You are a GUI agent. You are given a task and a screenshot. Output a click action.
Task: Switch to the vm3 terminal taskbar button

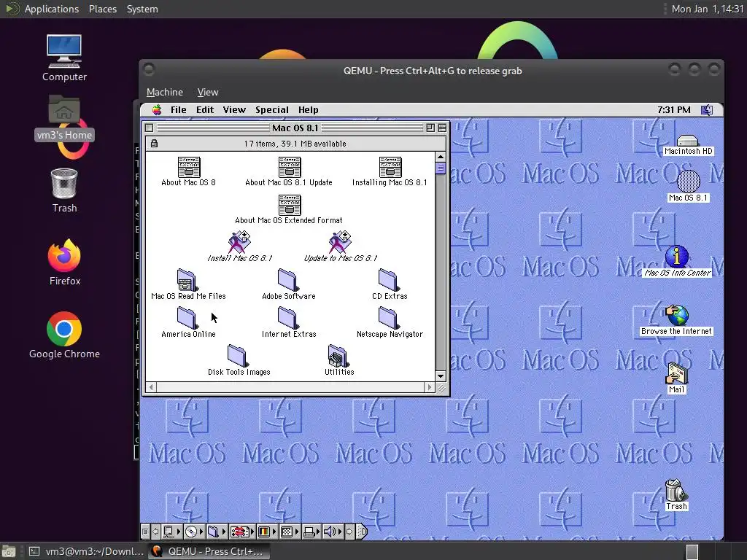pos(86,551)
